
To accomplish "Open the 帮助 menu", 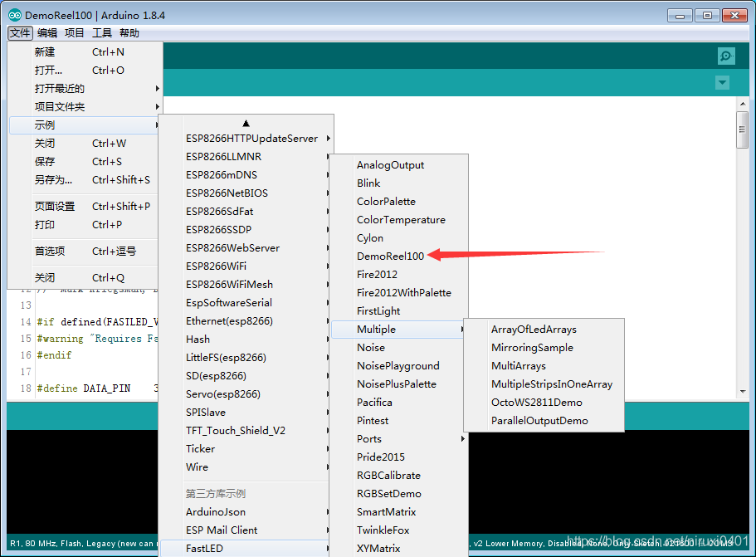I will click(x=129, y=33).
